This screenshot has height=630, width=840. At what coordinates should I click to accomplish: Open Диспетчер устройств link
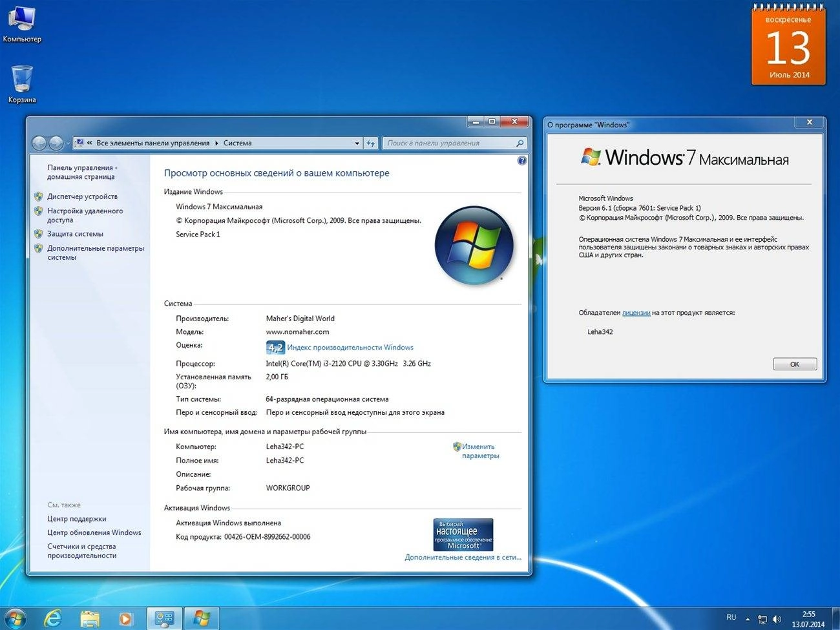point(82,196)
